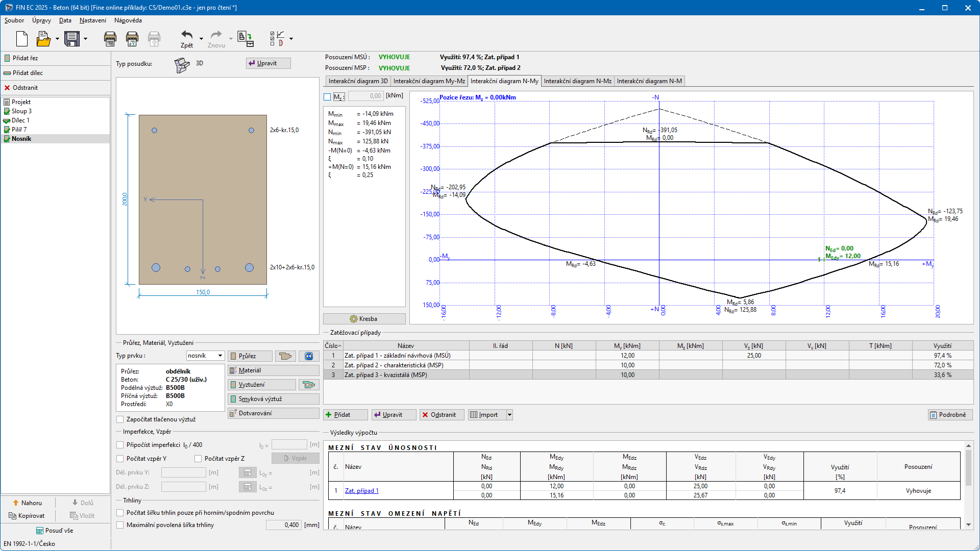This screenshot has height=551, width=980.
Task: Click the Podrobně button
Action: pyautogui.click(x=949, y=415)
